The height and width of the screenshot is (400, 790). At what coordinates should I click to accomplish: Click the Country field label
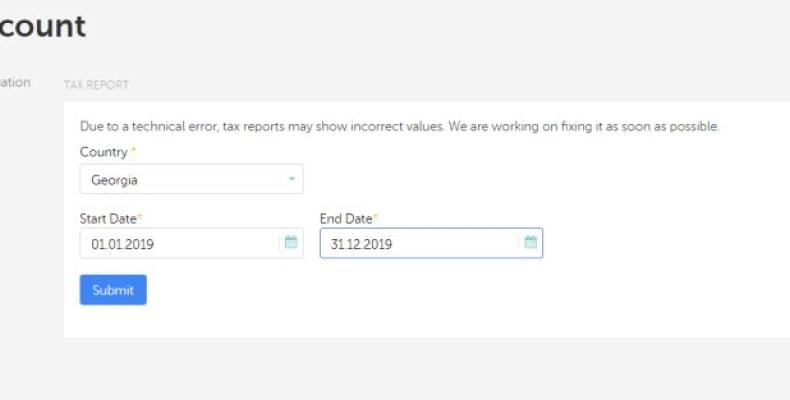103,153
